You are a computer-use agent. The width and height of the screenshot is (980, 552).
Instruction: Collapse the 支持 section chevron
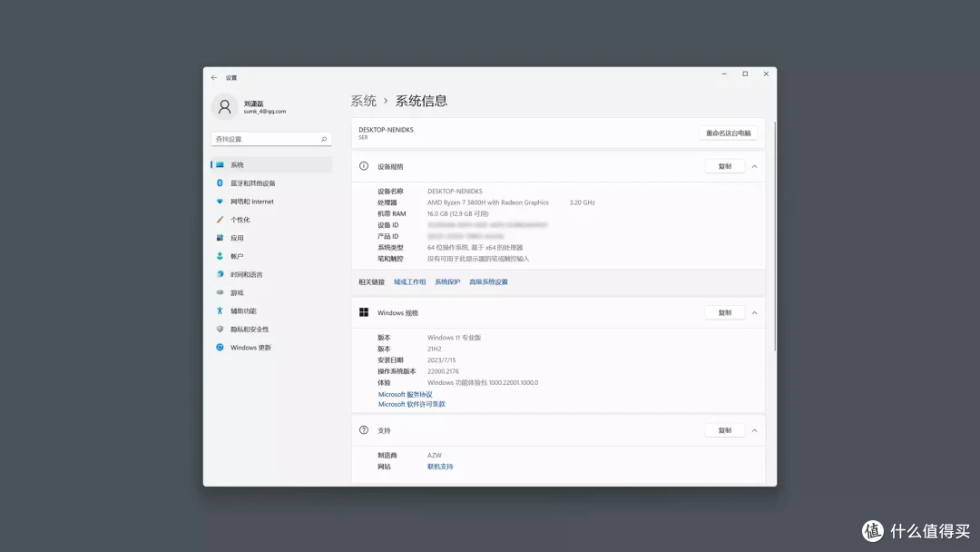click(x=754, y=430)
